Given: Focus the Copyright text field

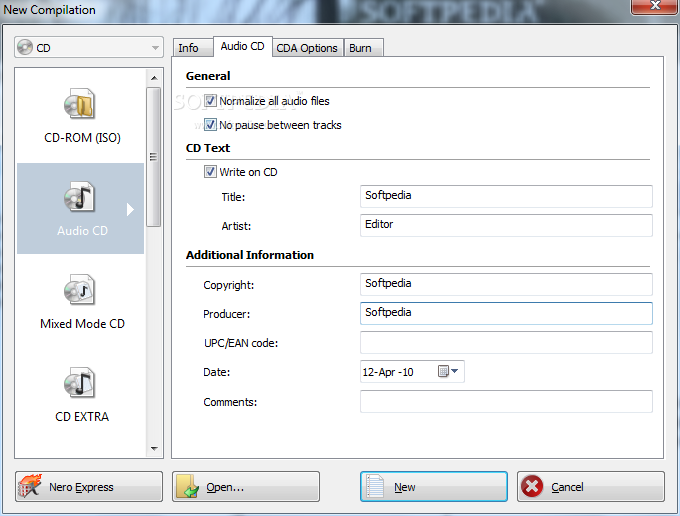Looking at the screenshot, I should 506,284.
